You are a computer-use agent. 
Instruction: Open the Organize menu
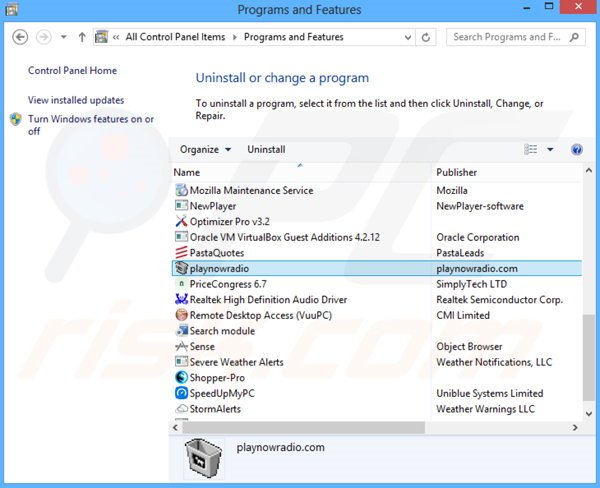(205, 150)
